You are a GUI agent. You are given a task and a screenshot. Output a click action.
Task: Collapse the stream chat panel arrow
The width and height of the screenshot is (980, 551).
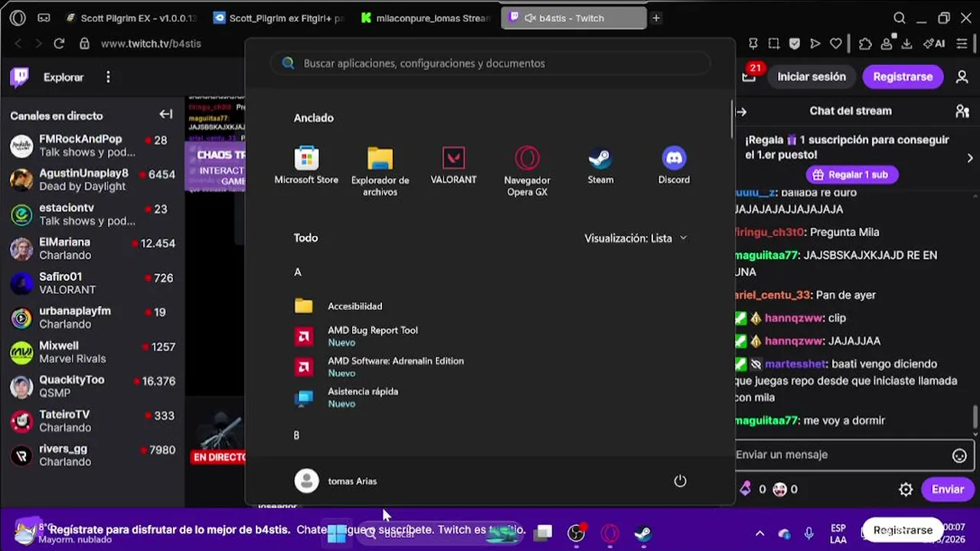[x=741, y=112]
